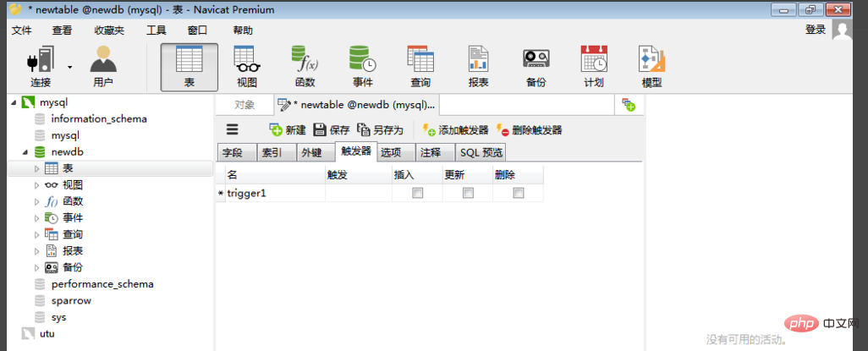Collapse the mysql connection node
This screenshot has width=868, height=351.
[x=14, y=102]
